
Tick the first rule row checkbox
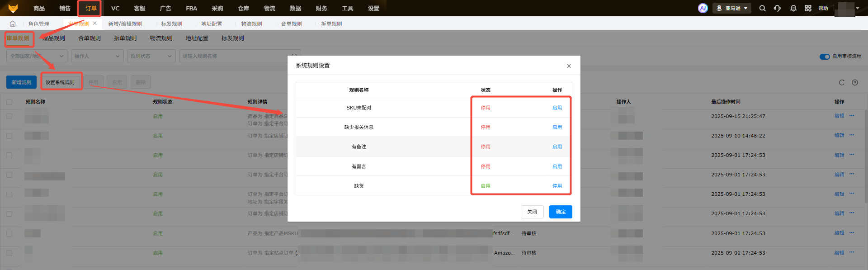9,116
